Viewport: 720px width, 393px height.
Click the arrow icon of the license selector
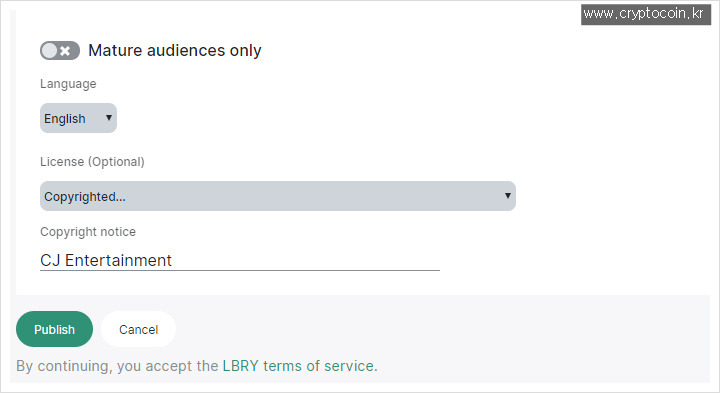coord(507,196)
